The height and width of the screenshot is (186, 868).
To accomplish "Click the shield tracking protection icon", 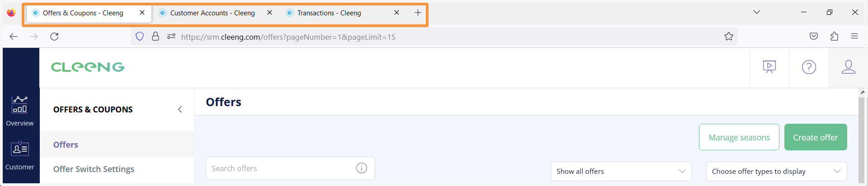I will [x=140, y=37].
